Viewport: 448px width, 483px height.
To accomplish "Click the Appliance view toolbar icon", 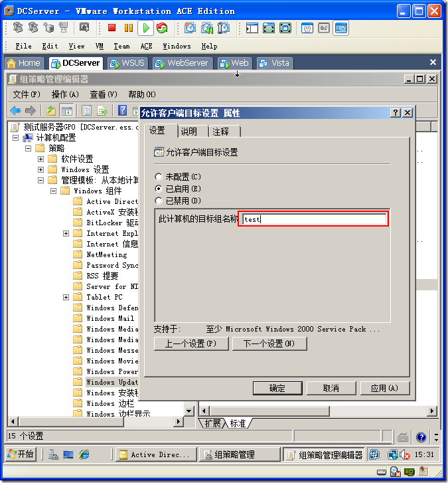I will click(324, 28).
